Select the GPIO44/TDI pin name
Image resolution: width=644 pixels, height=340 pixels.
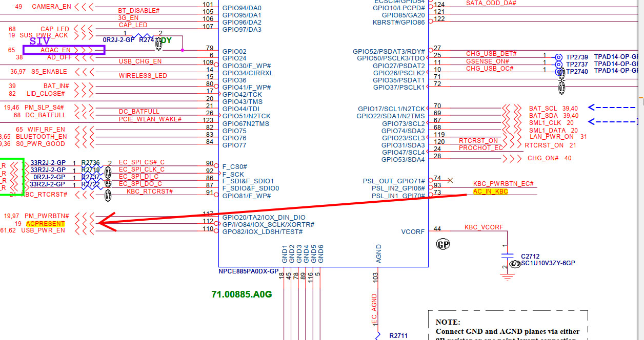click(x=241, y=109)
